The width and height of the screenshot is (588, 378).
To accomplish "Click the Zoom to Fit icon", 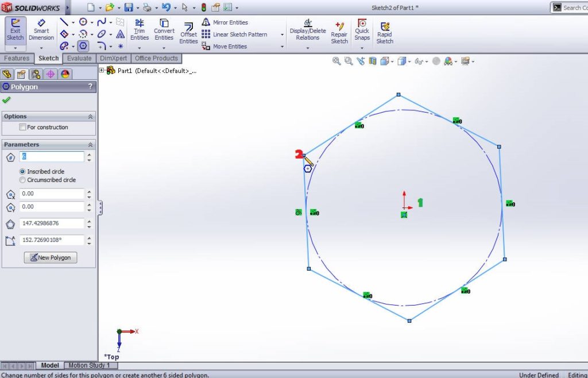I will pos(336,61).
